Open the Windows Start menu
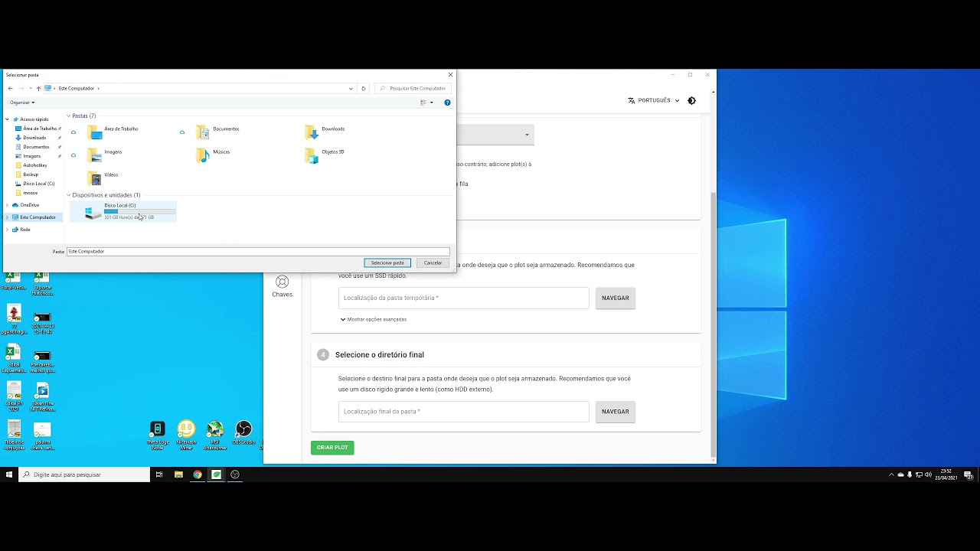This screenshot has width=980, height=551. point(9,474)
